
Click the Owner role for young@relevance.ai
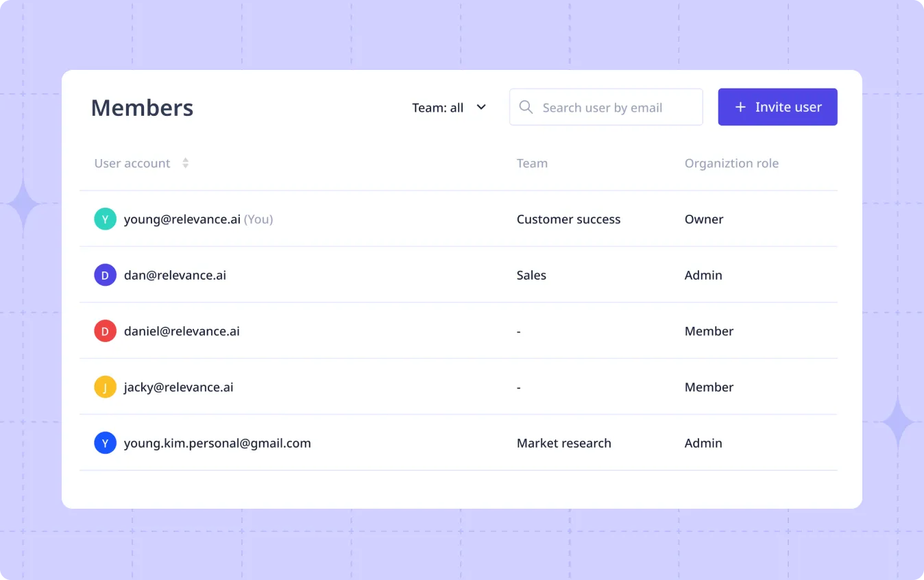(x=704, y=219)
